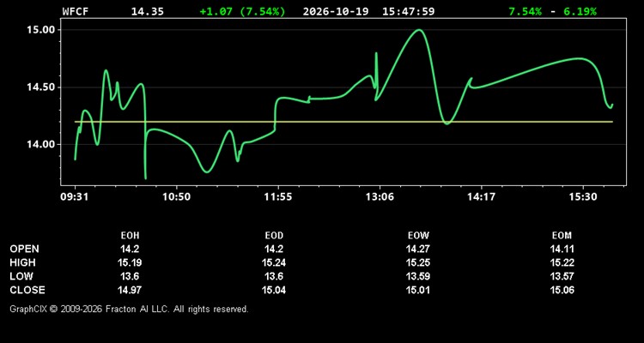Click the EOW column header
Image resolution: width=644 pixels, height=343 pixels.
418,236
